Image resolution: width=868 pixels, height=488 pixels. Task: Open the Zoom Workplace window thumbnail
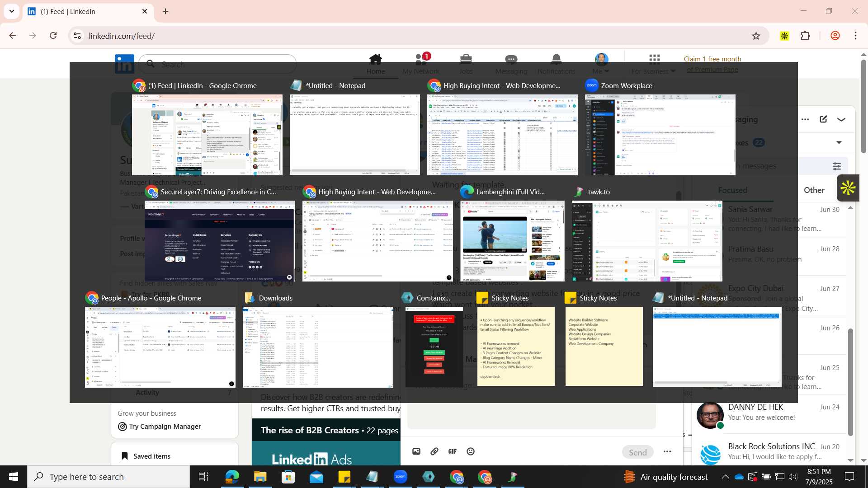(x=660, y=135)
